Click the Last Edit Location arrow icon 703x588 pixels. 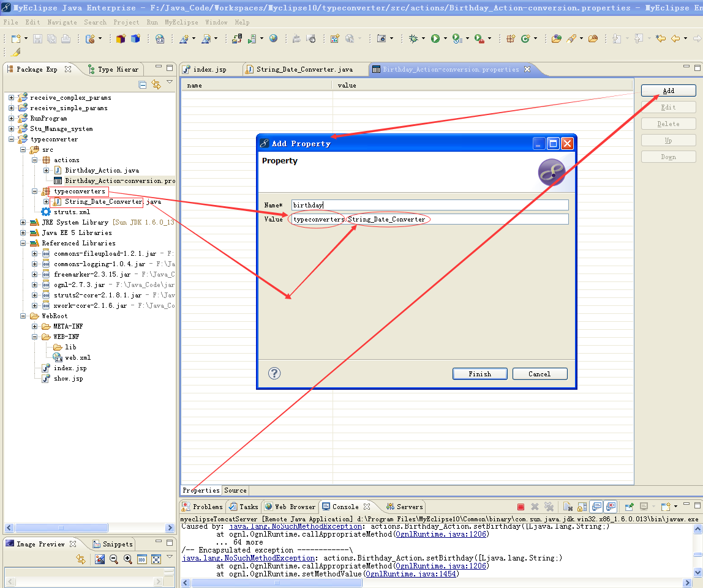(660, 39)
